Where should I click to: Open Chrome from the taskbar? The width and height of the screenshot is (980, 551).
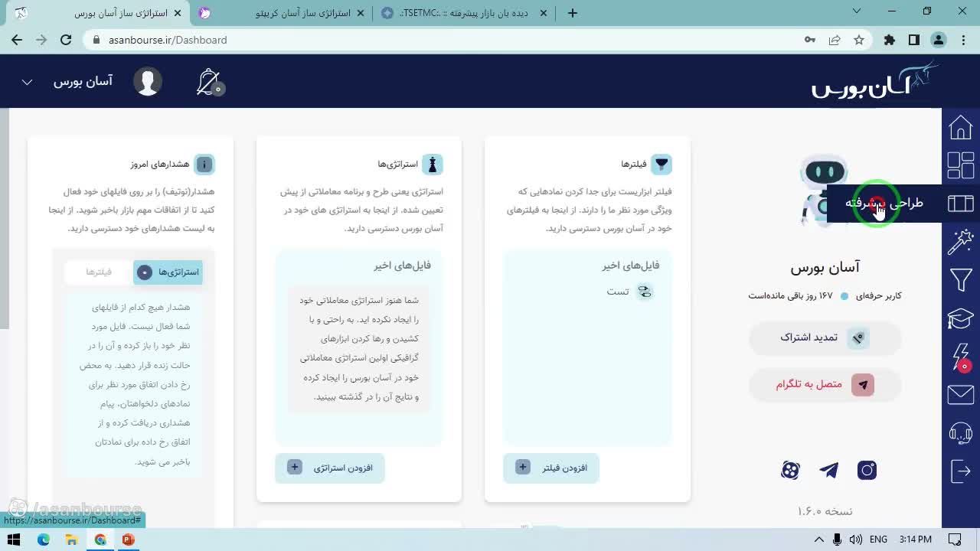(100, 540)
